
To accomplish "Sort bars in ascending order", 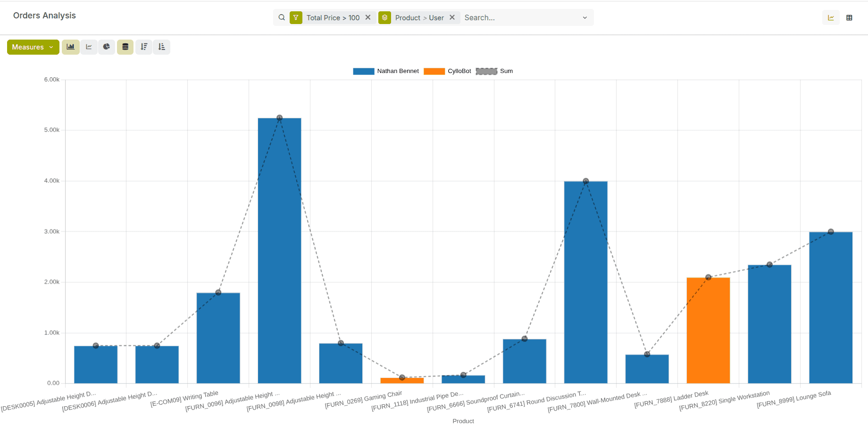I will tap(162, 47).
